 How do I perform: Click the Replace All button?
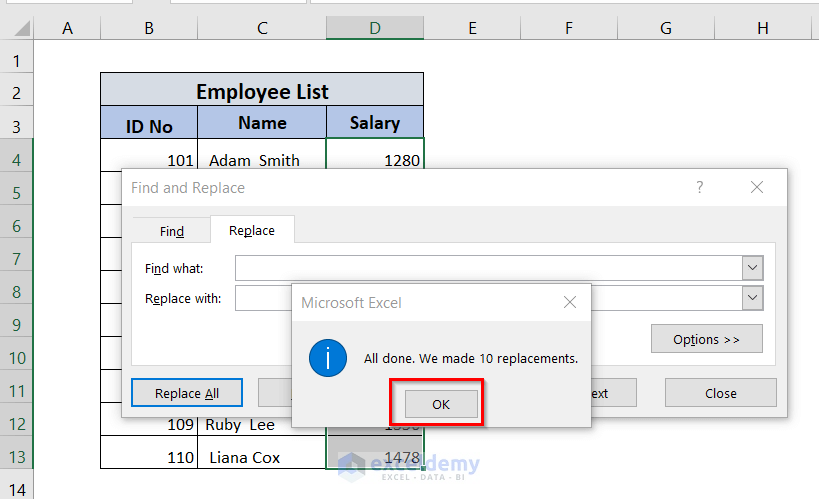(187, 393)
